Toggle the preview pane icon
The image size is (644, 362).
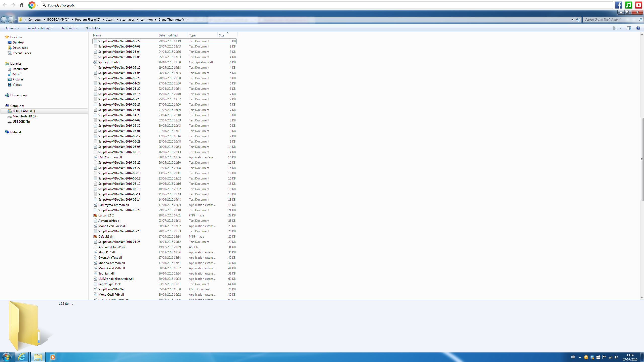629,28
